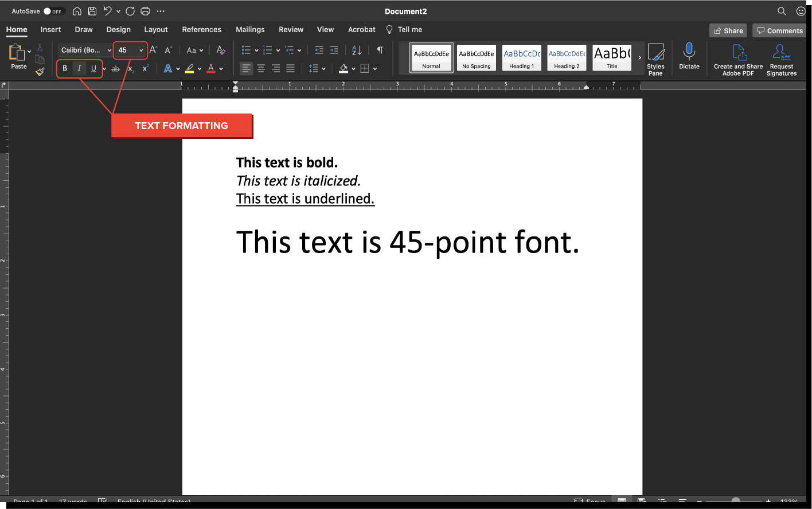
Task: Increase font size with the larger A
Action: [x=153, y=50]
